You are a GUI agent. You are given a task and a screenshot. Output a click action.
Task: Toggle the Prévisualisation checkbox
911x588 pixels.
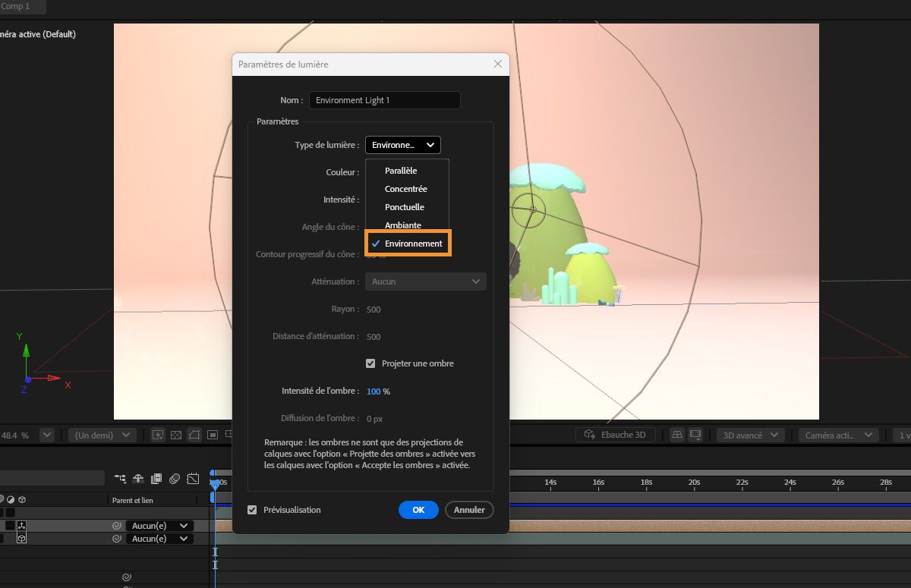[252, 510]
